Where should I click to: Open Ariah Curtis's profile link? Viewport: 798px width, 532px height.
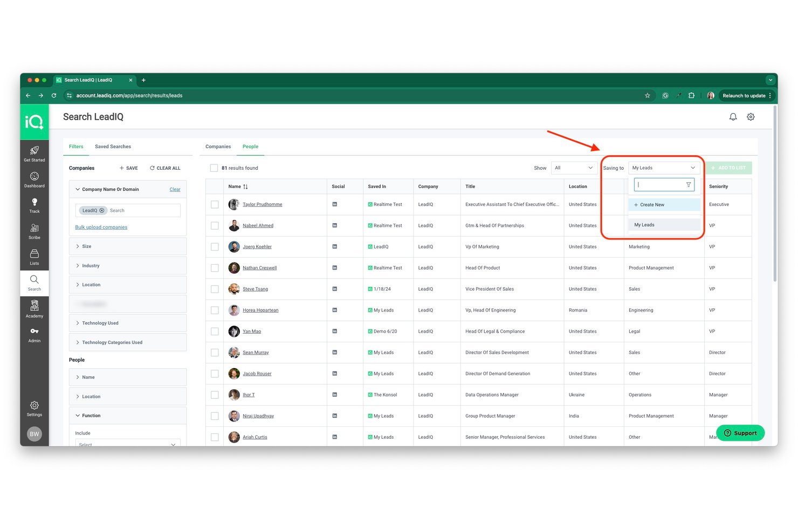point(254,437)
